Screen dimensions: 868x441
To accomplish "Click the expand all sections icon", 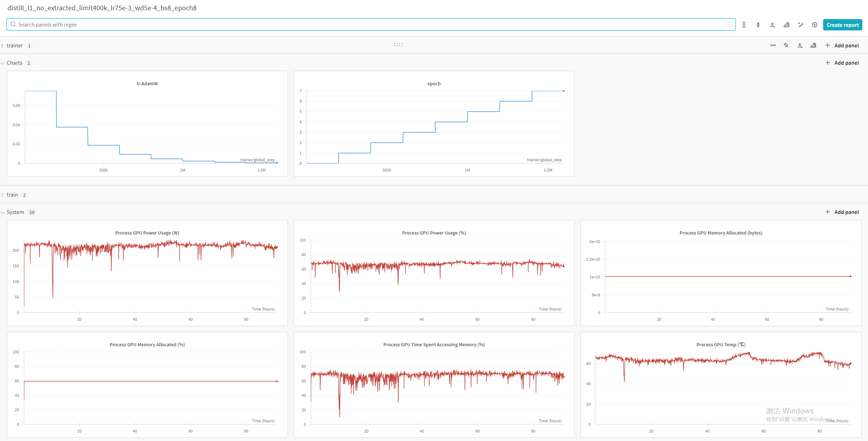I will (744, 25).
